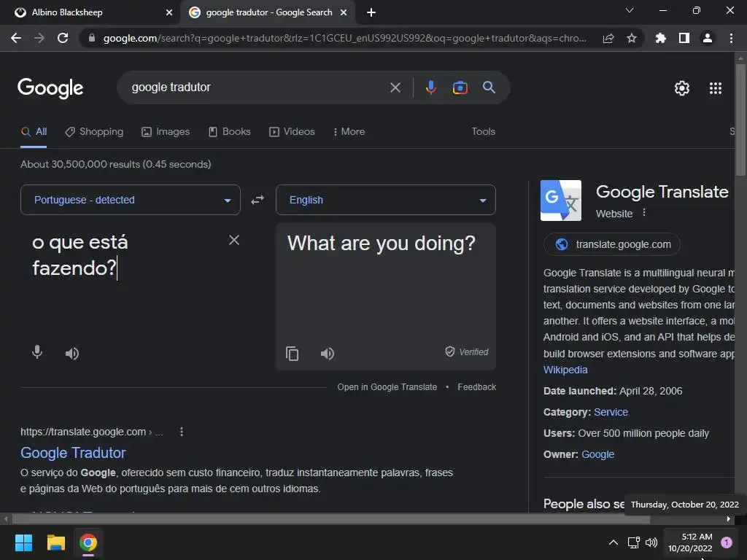Click the Google Translate logo thumbnail

(x=561, y=201)
